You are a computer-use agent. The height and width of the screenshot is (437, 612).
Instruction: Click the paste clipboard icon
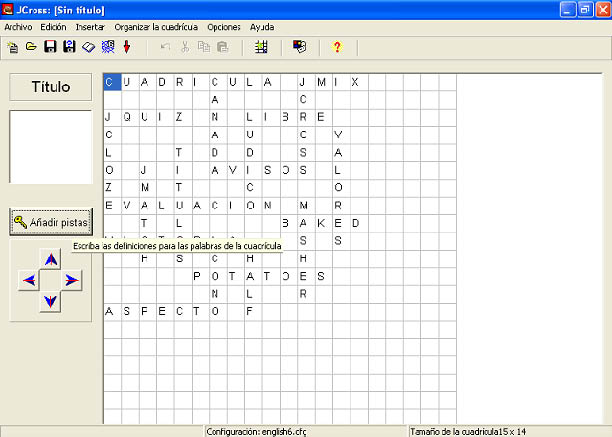point(222,47)
